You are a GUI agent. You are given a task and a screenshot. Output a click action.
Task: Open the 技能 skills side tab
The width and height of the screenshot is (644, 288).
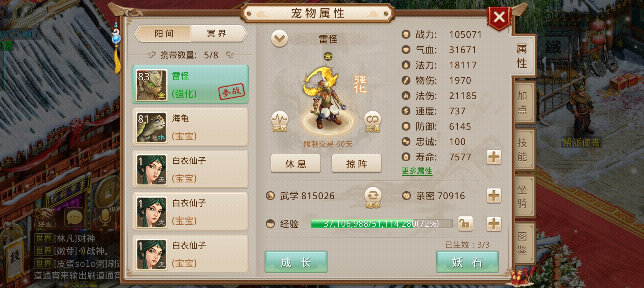[x=523, y=149]
